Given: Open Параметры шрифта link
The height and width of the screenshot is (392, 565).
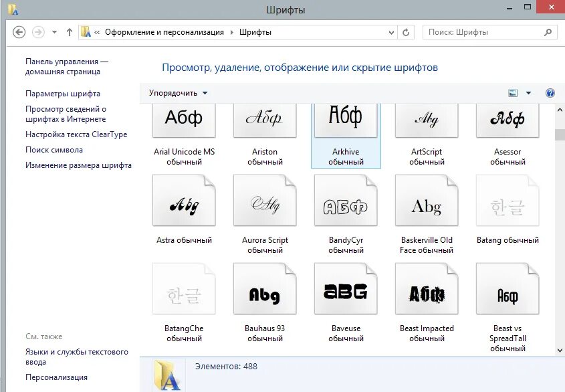Looking at the screenshot, I should [x=63, y=94].
